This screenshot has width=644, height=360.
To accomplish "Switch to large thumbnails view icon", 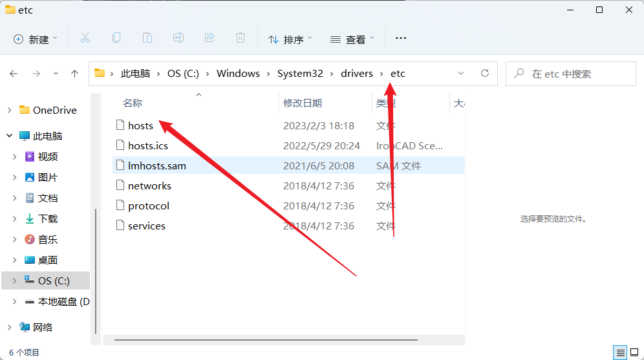I will point(635,352).
